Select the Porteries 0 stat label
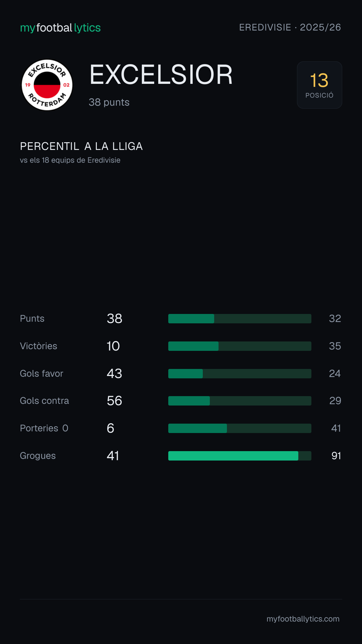362x644 pixels. [44, 428]
